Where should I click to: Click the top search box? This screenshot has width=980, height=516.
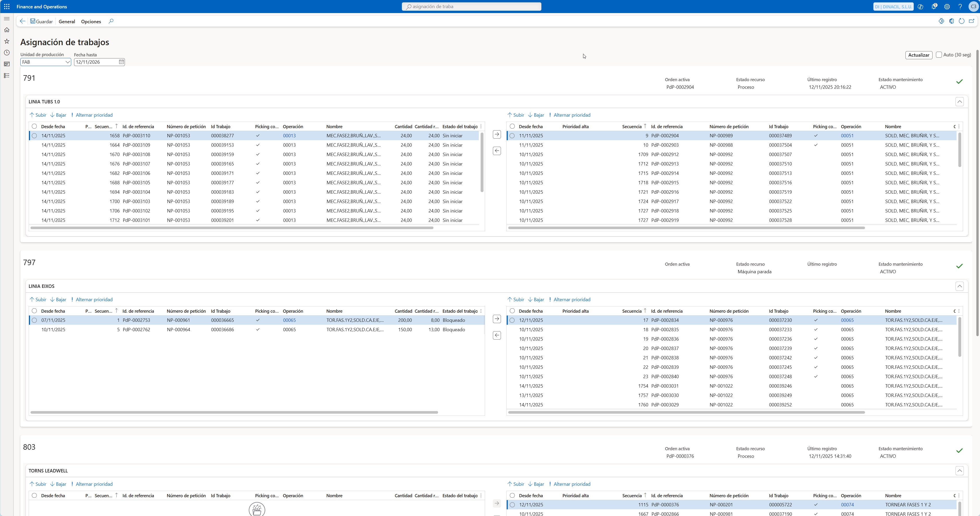pos(471,7)
